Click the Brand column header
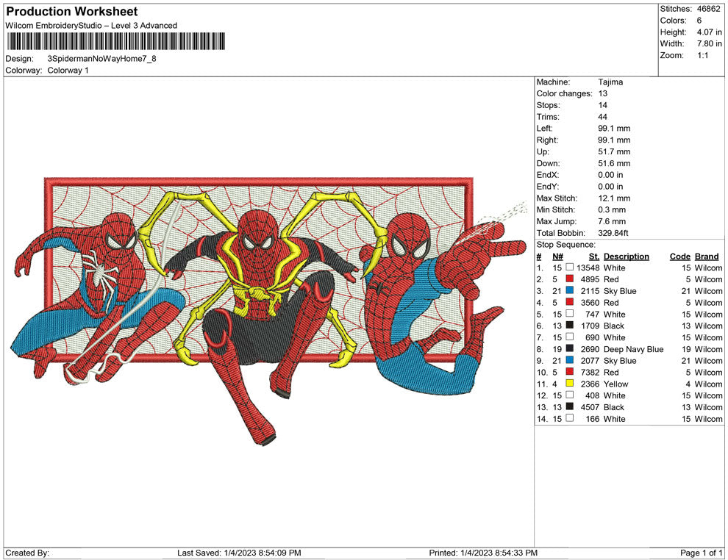Image resolution: width=728 pixels, height=560 pixels. pos(707,256)
